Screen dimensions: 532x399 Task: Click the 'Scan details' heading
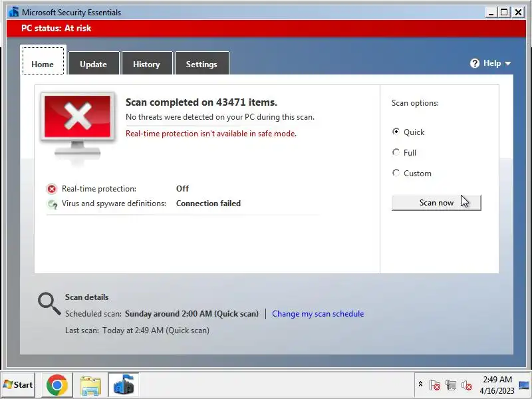(87, 297)
